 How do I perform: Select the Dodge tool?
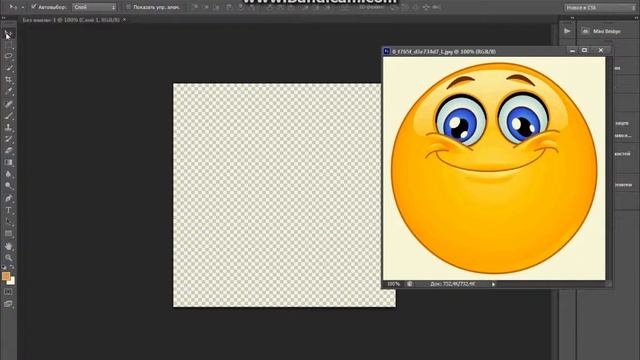(x=9, y=186)
